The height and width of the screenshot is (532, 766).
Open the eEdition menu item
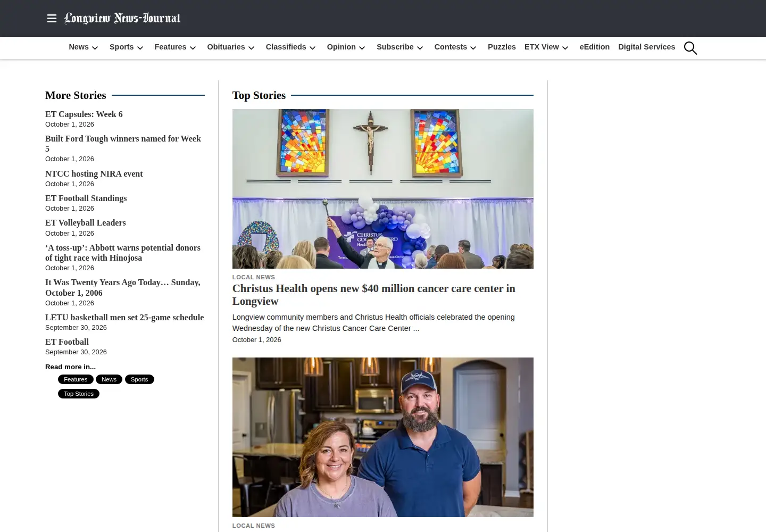pyautogui.click(x=595, y=47)
